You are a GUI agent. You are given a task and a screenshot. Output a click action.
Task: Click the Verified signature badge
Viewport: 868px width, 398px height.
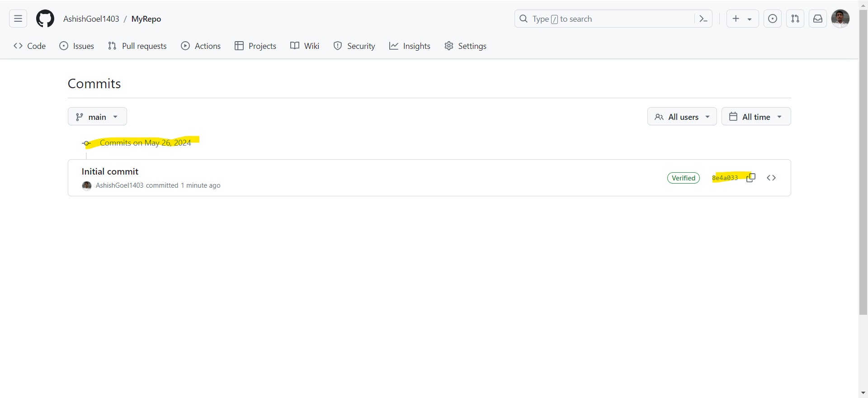(x=683, y=178)
